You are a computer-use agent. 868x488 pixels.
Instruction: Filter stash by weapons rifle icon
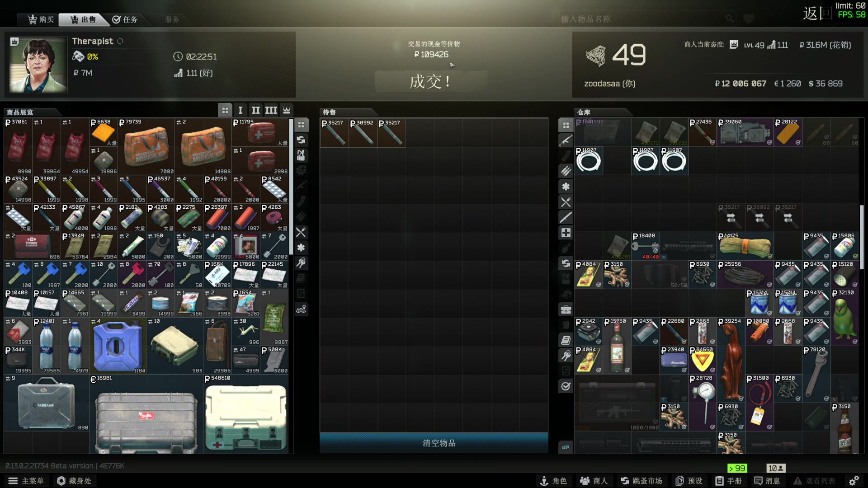pyautogui.click(x=566, y=141)
